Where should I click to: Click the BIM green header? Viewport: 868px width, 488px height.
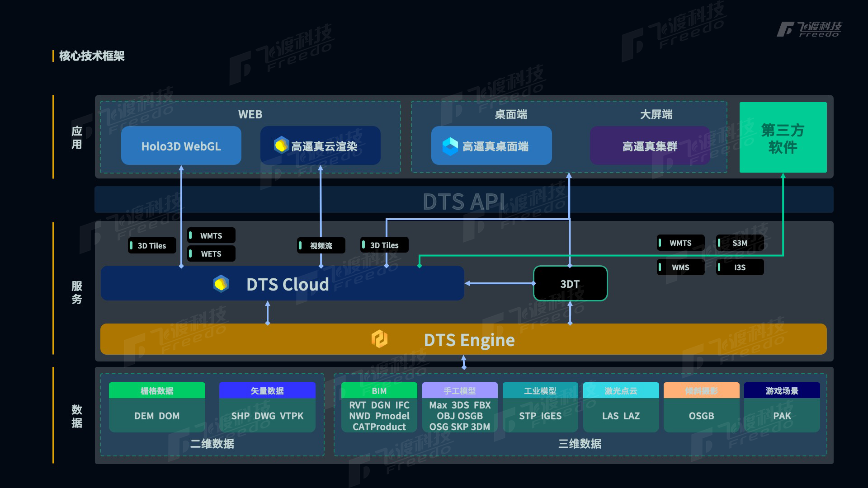pyautogui.click(x=379, y=390)
